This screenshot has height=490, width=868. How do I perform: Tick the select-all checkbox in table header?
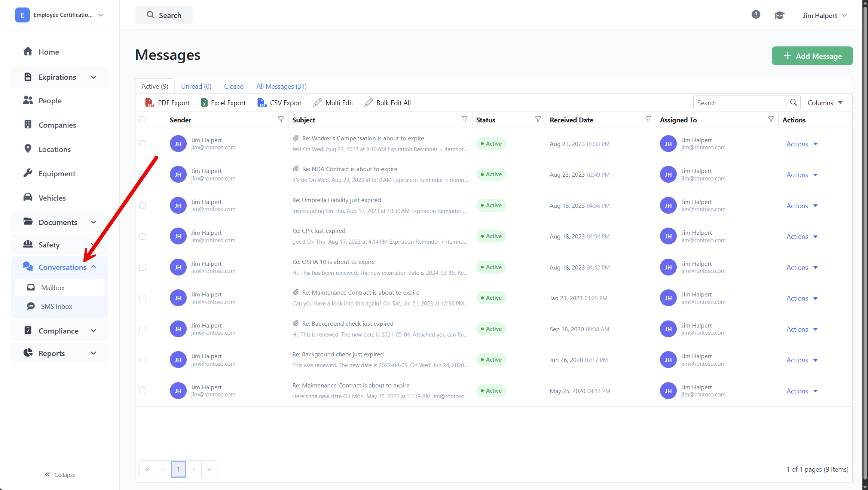(x=143, y=120)
